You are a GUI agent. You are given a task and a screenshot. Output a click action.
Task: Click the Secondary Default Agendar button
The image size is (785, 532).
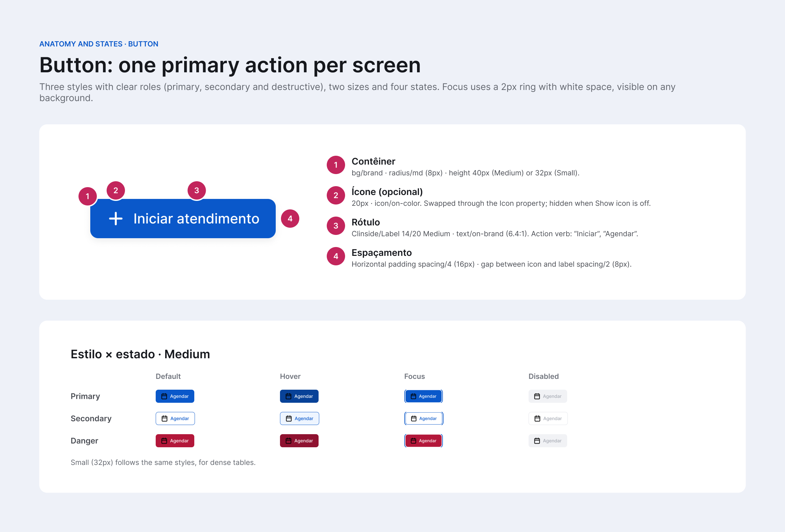(175, 418)
